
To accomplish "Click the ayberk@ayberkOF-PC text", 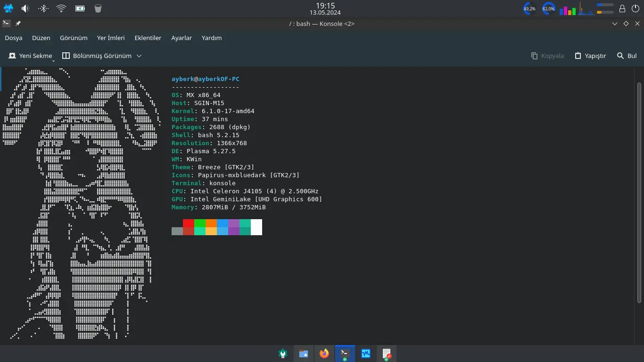I will coord(206,79).
